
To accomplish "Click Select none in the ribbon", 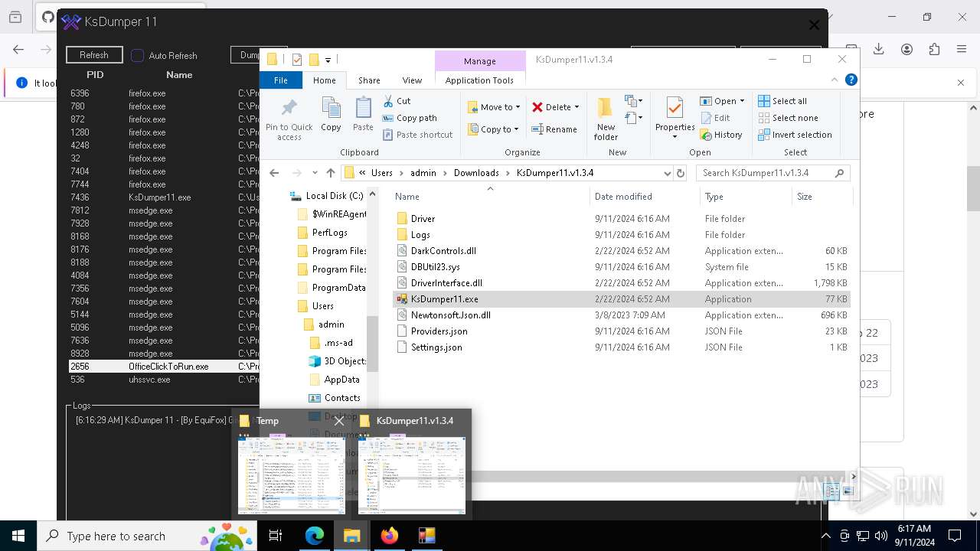I will [x=788, y=118].
